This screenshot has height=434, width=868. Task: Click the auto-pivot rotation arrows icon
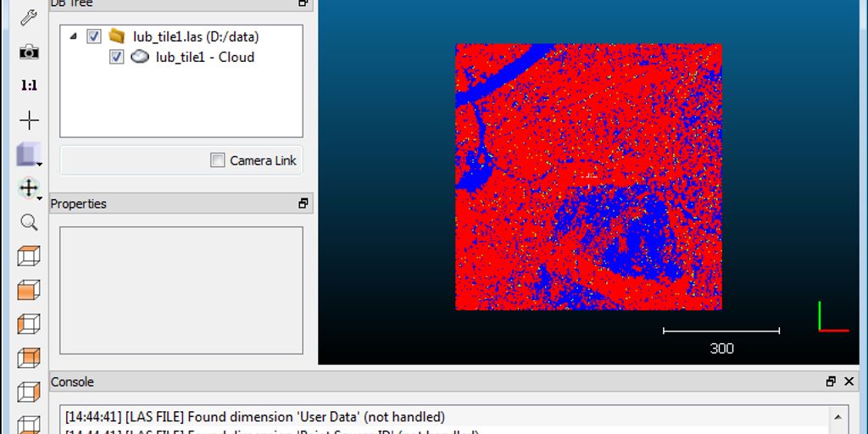(x=28, y=188)
